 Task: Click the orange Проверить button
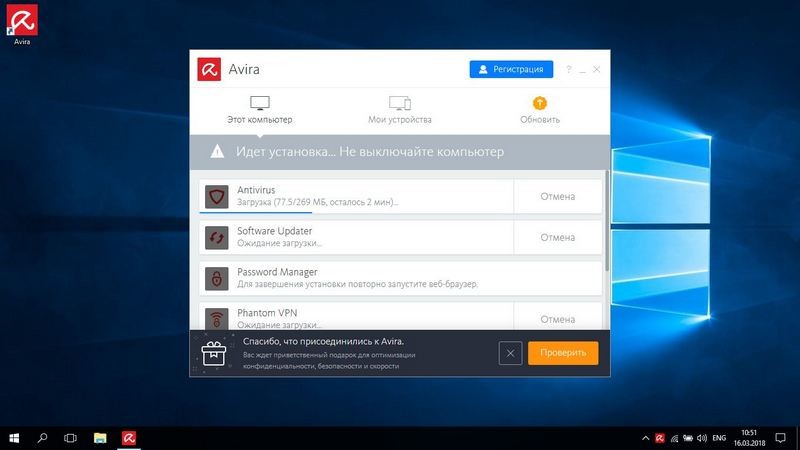(563, 353)
